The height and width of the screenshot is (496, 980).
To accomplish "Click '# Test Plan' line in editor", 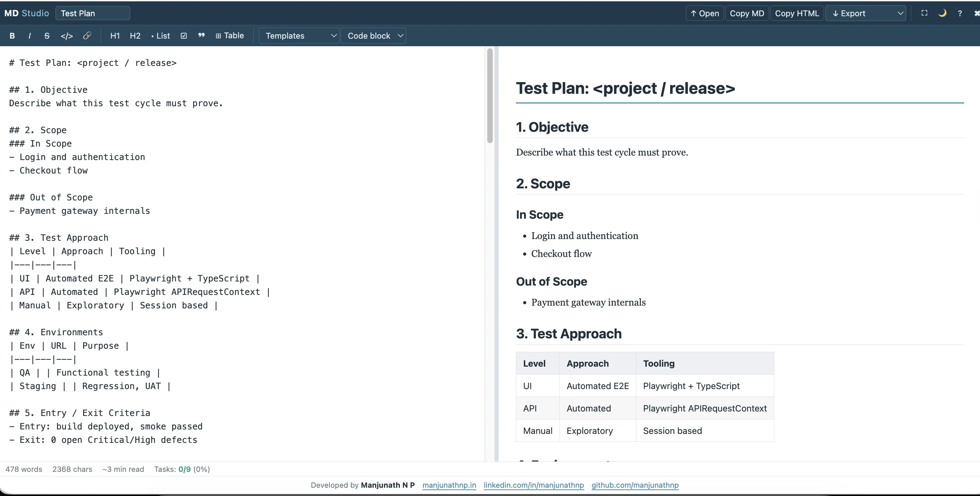I will pyautogui.click(x=93, y=63).
